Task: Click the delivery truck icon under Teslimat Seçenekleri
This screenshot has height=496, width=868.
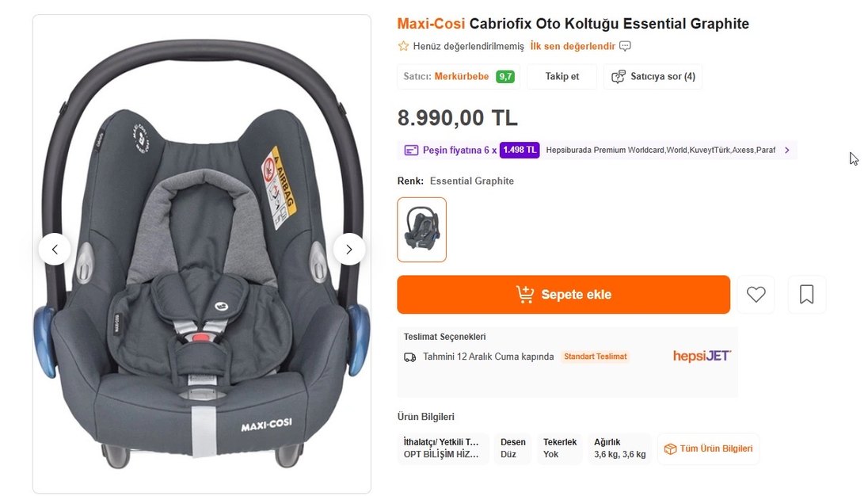Action: tap(409, 357)
